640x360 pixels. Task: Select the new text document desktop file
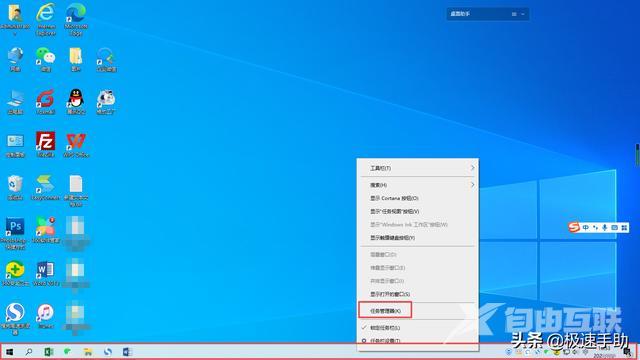coord(76,190)
